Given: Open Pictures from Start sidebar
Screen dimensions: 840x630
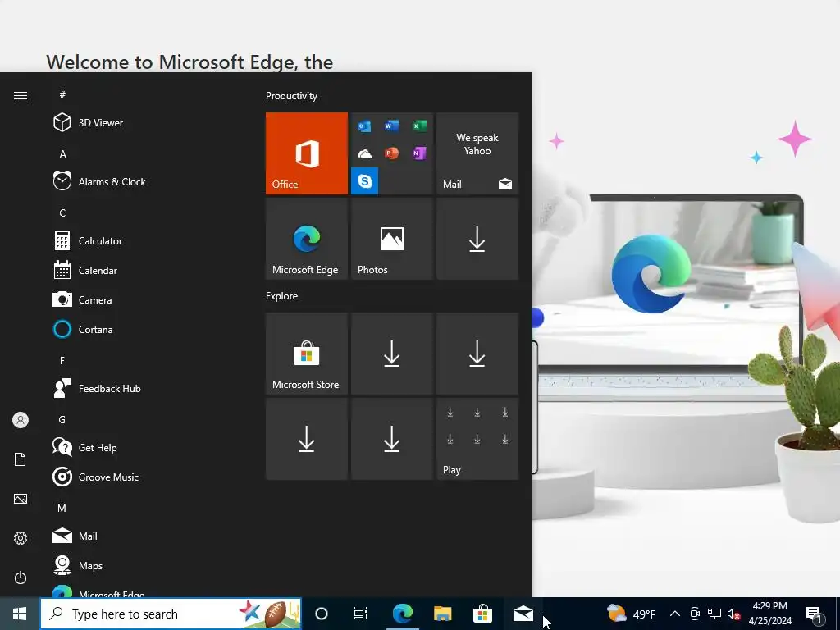Looking at the screenshot, I should pos(21,499).
